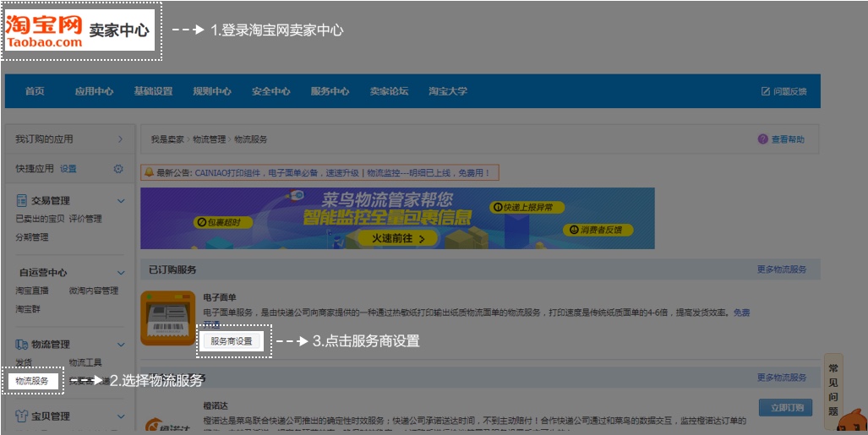
Task: Open 基础设置 in the navigation bar
Action: point(153,91)
